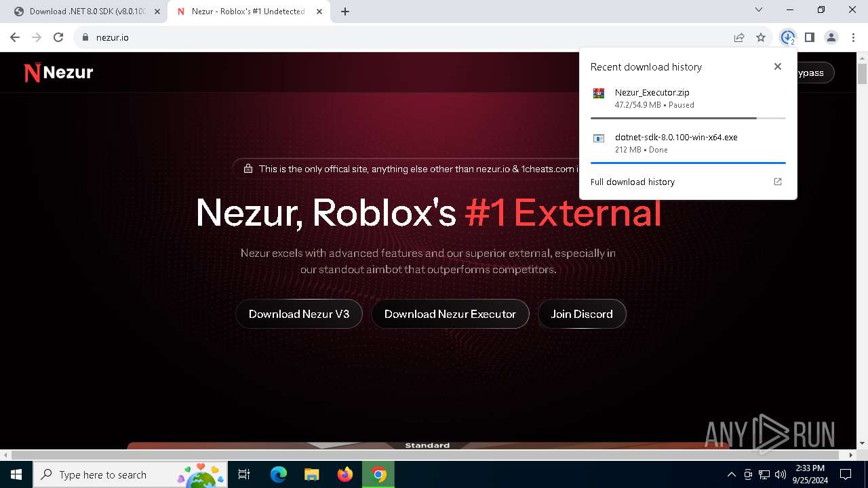Toggle the Chrome downloads icon
This screenshot has width=868, height=488.
pos(787,37)
